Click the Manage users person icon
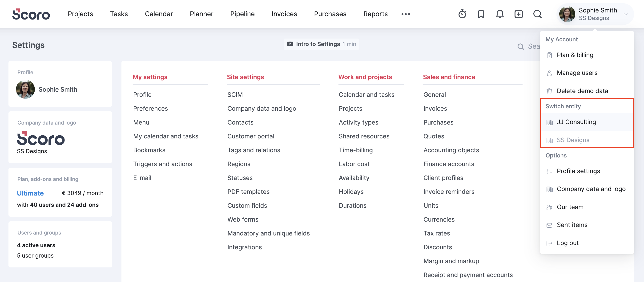This screenshot has width=644, height=282. pos(549,73)
